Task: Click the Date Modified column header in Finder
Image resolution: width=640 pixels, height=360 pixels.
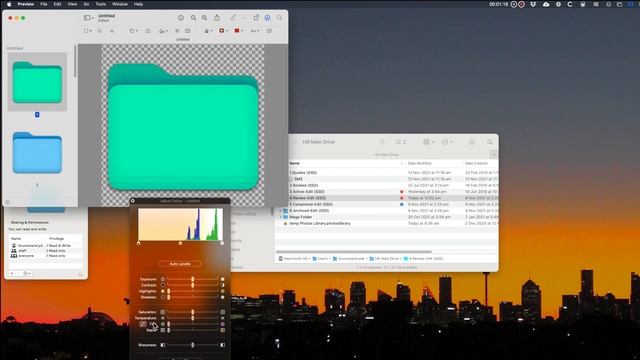Action: pyautogui.click(x=420, y=163)
